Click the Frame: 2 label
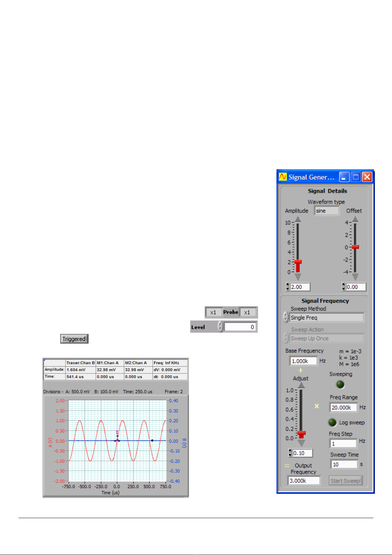This screenshot has width=392, height=555. (x=174, y=392)
